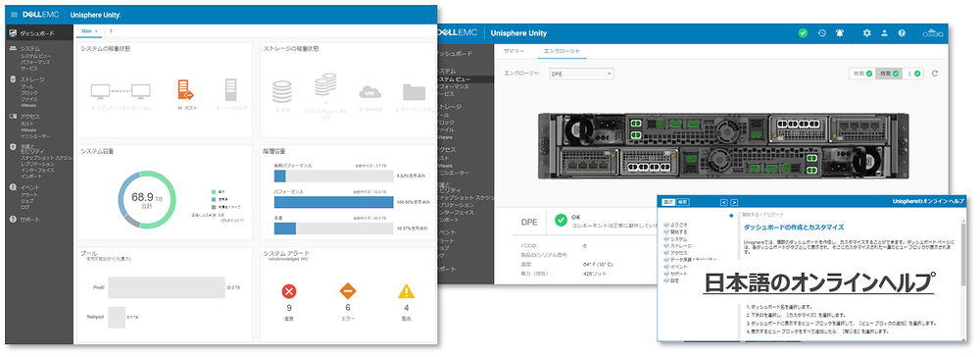Click the DPE enclosure rear hardware image

(724, 146)
